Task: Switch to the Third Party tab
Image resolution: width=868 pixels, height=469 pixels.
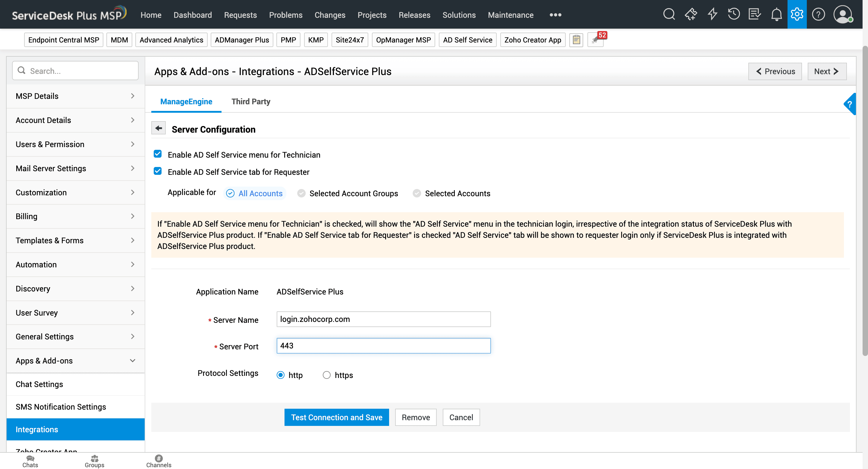Action: click(x=251, y=101)
